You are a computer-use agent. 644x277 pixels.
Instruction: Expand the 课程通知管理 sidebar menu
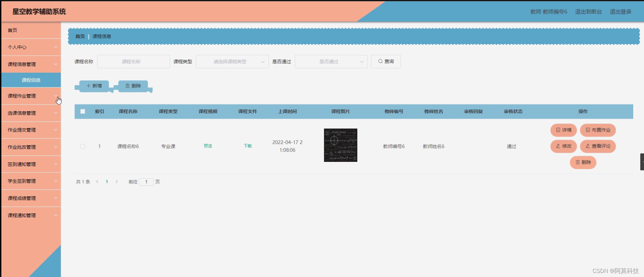(x=31, y=215)
